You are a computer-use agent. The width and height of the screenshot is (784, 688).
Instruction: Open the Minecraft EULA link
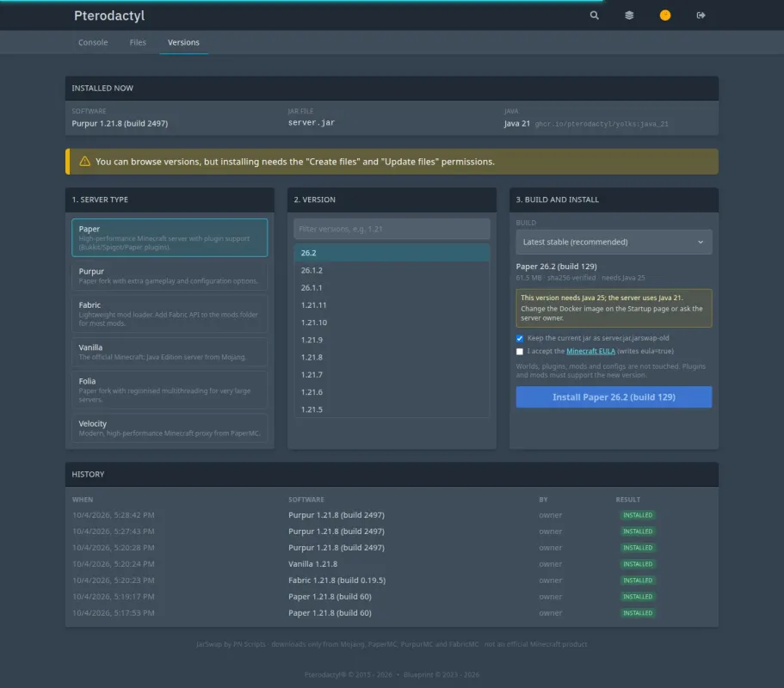(x=590, y=351)
